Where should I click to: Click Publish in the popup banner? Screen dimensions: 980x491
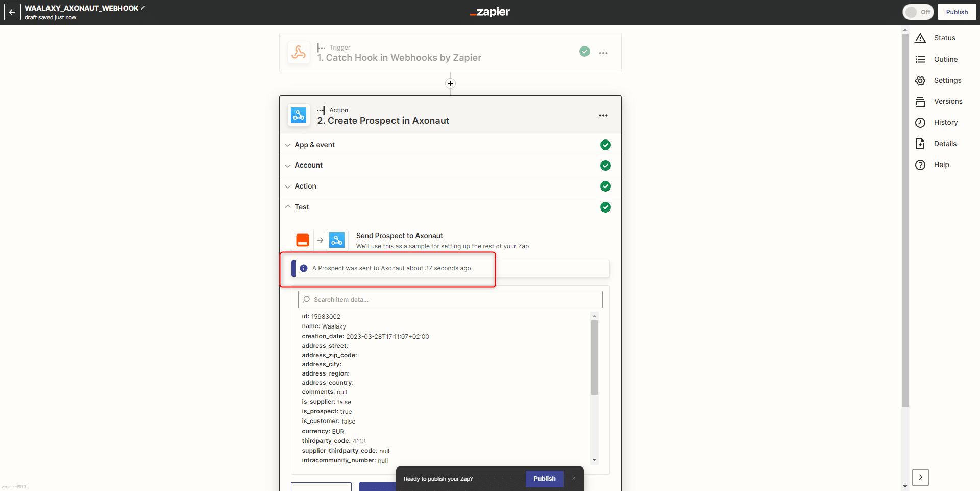pos(545,479)
